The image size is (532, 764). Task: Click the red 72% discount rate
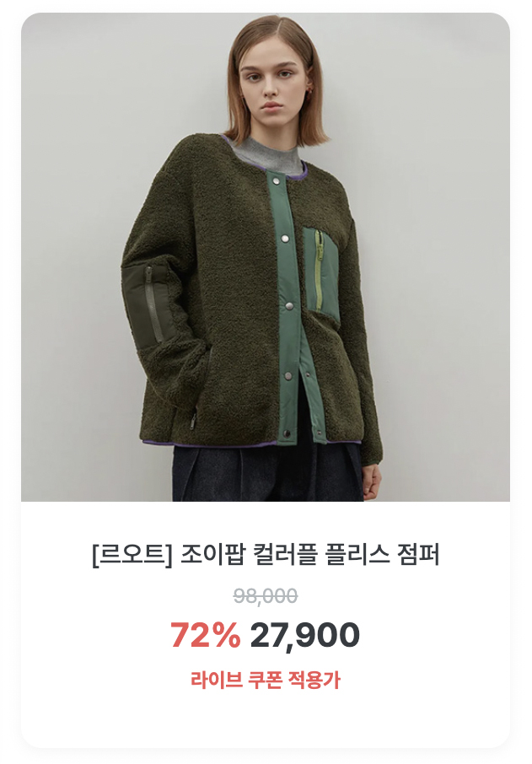205,635
